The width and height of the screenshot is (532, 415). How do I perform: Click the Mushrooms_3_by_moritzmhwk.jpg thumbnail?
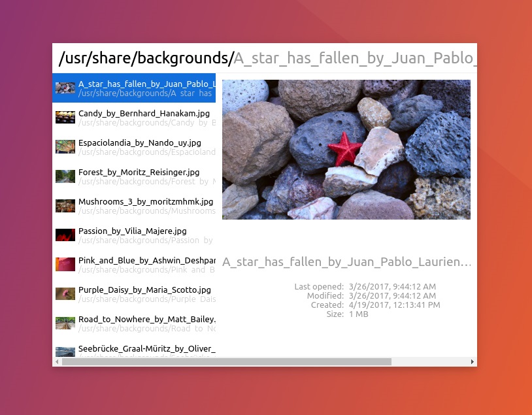(65, 205)
